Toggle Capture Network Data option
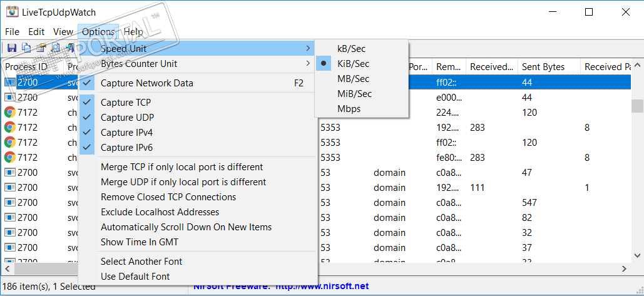Screen dimensions: 644x296 point(198,83)
